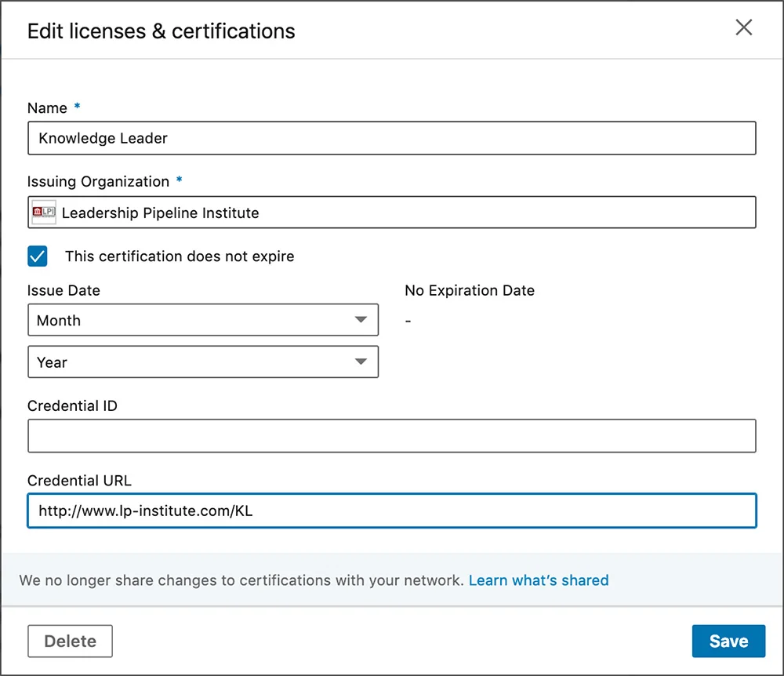Viewport: 784px width, 676px height.
Task: Close the Edit licenses dialog with X
Action: 743,27
